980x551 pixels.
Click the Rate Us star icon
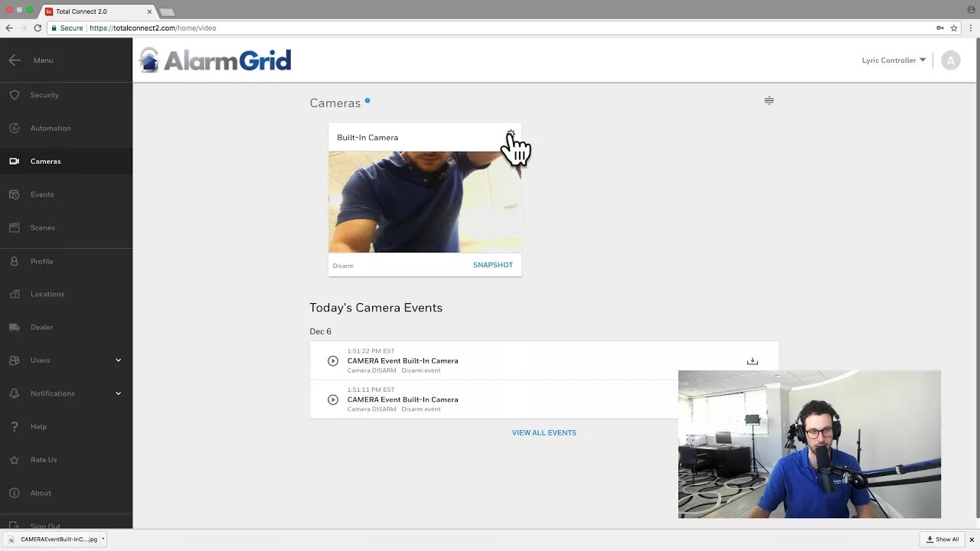(x=15, y=460)
